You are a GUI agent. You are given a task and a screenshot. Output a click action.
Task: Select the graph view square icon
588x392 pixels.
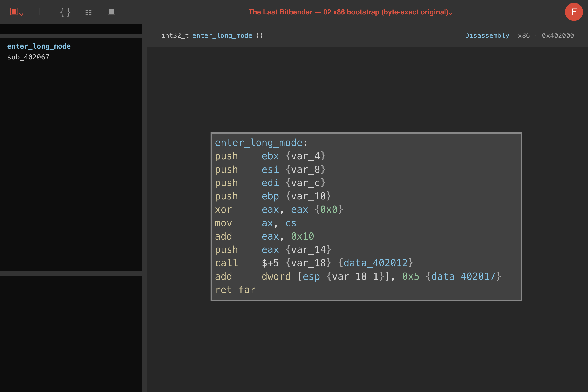pyautogui.click(x=111, y=12)
